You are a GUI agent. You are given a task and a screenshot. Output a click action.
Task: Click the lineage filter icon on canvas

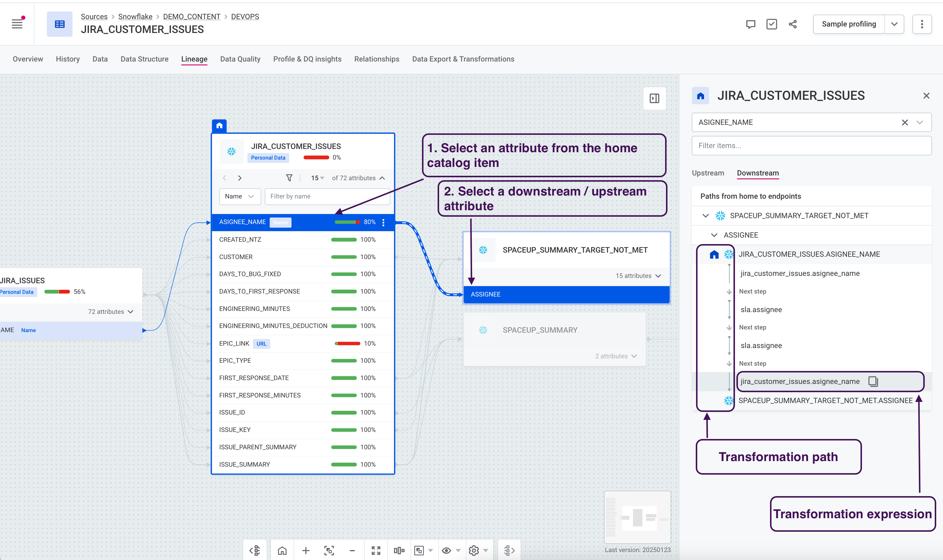289,178
